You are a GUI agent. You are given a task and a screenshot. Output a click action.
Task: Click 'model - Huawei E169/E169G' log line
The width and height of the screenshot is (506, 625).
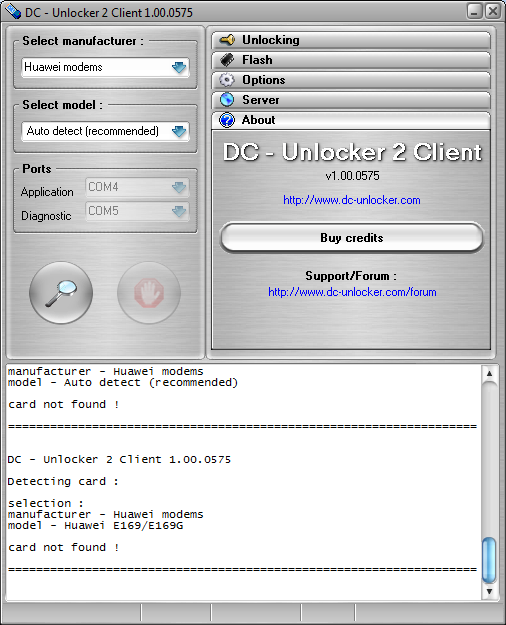tap(96, 526)
